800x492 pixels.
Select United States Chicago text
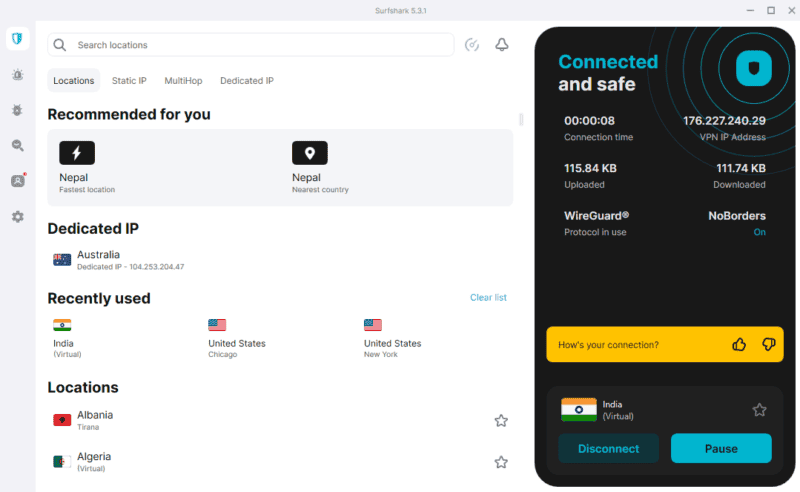click(237, 348)
